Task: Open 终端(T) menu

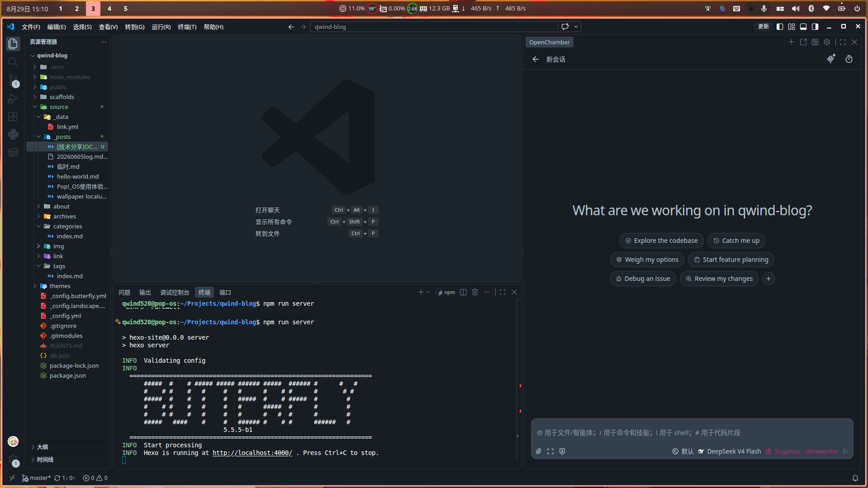Action: [x=187, y=27]
